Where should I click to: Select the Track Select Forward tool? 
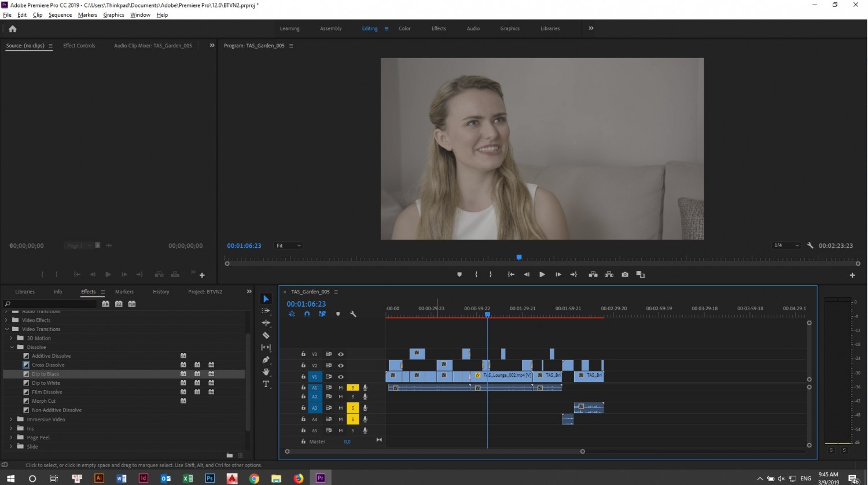click(x=266, y=311)
